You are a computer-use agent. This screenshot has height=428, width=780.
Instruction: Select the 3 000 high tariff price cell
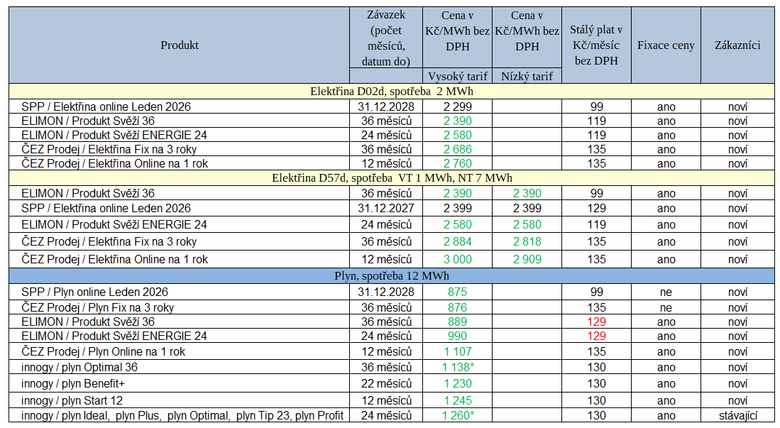point(453,259)
